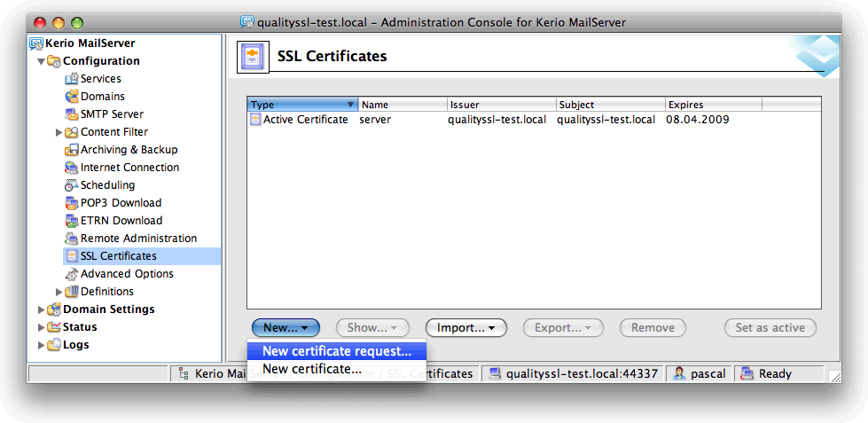
Task: Click the Domains globe icon
Action: (x=72, y=97)
